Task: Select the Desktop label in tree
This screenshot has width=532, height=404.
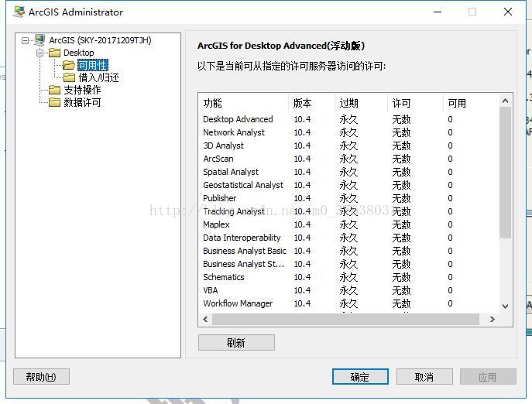Action: coord(79,53)
